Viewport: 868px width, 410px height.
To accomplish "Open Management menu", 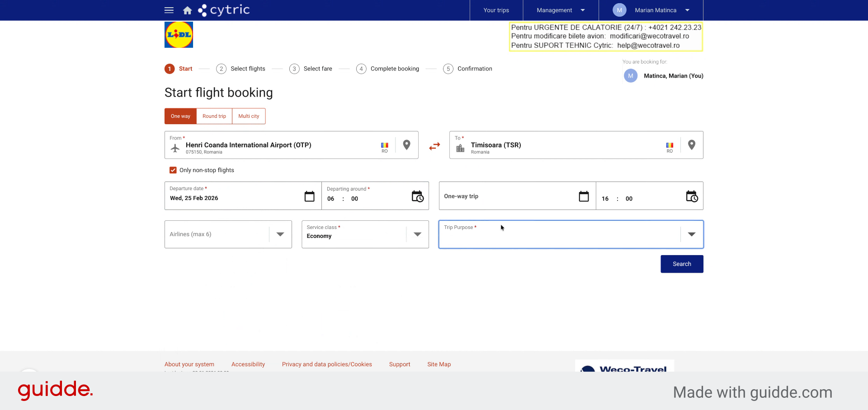I will click(561, 10).
